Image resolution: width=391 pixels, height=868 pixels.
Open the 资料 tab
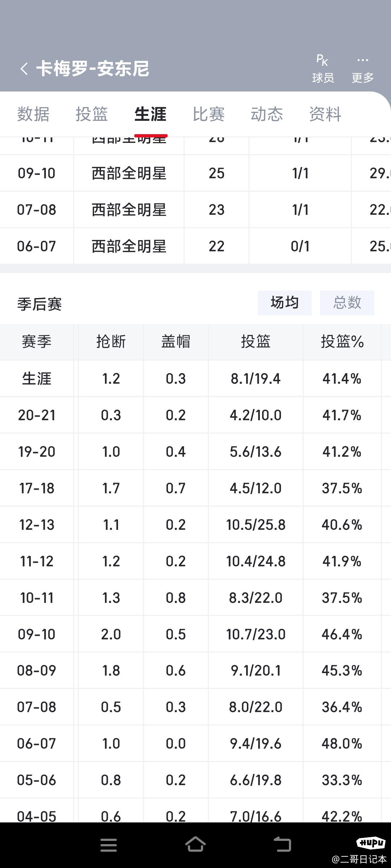point(325,114)
